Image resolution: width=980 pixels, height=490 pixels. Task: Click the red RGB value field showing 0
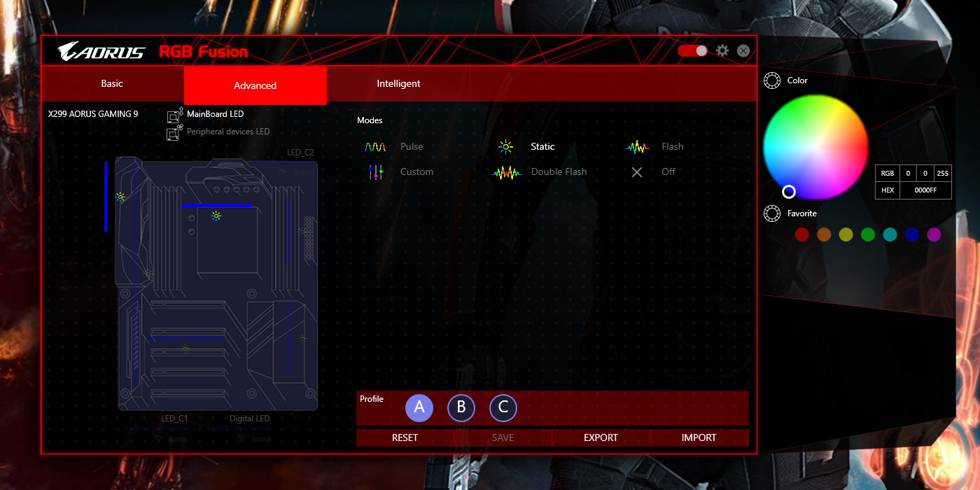click(x=908, y=174)
